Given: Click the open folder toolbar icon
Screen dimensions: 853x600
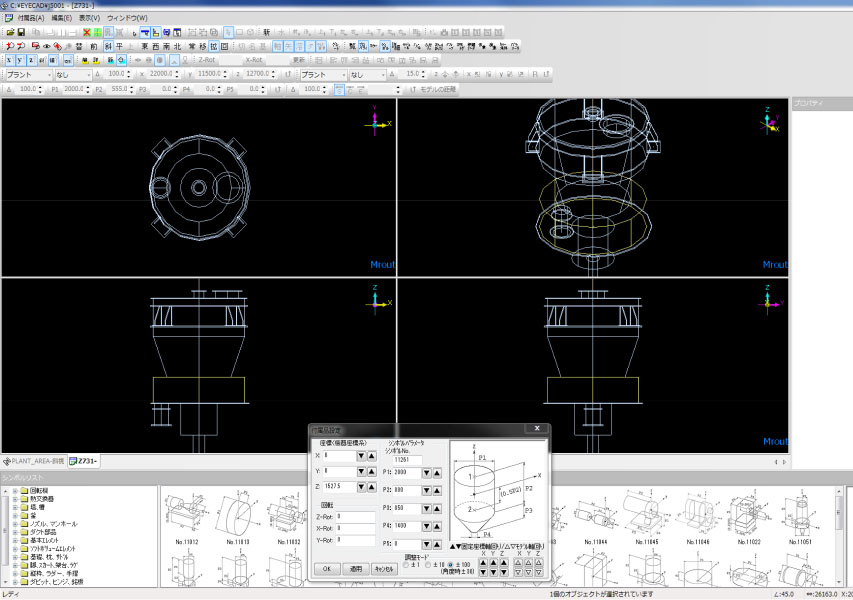Looking at the screenshot, I should tap(10, 33).
